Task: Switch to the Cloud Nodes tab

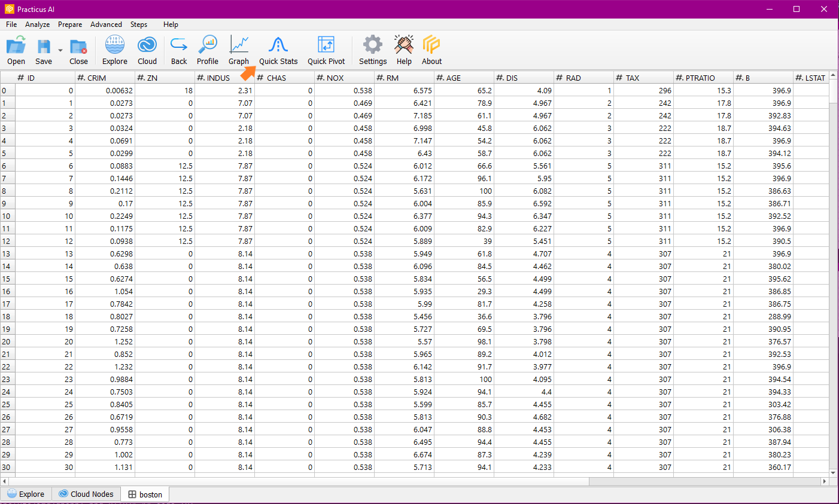Action: tap(86, 494)
